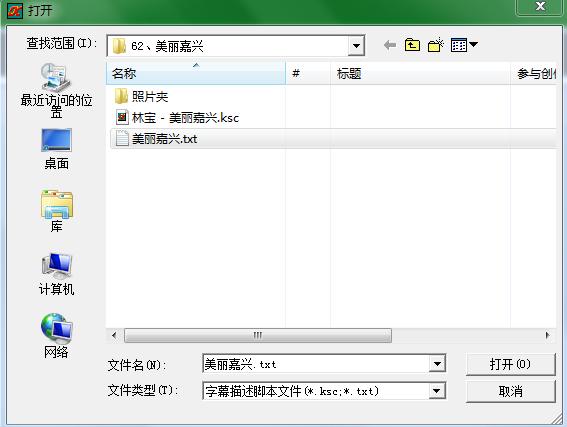Sort by 参与创作 column header
This screenshot has width=567, height=427.
coord(533,73)
